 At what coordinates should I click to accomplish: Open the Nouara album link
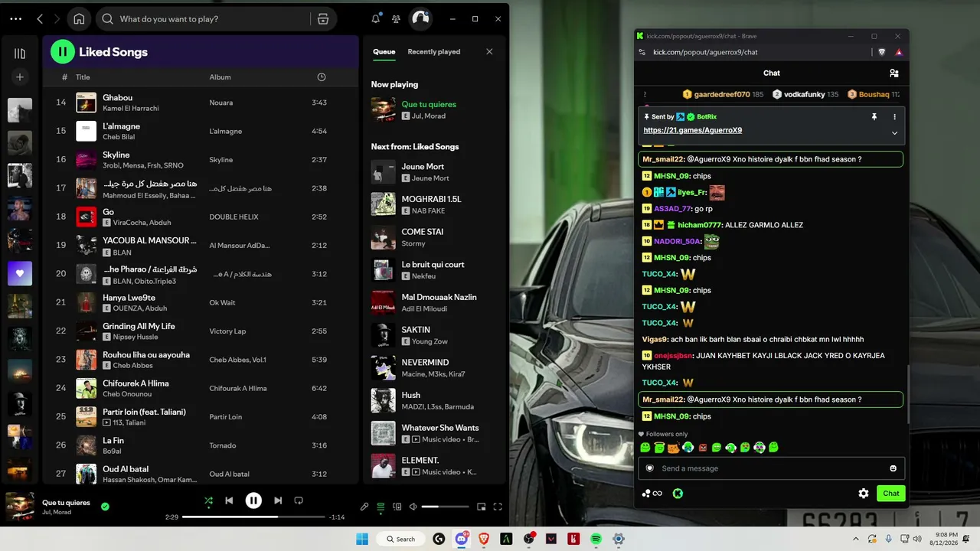pyautogui.click(x=221, y=103)
